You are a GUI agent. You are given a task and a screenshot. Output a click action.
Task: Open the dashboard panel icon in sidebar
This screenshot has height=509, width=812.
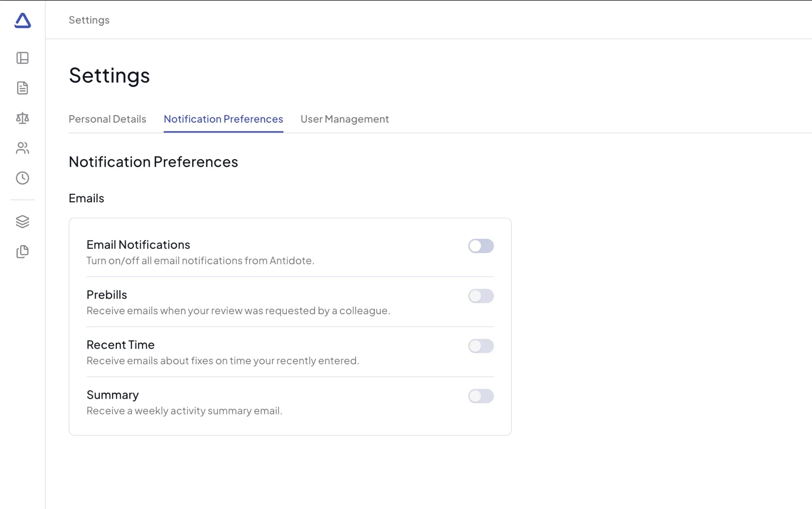(23, 58)
